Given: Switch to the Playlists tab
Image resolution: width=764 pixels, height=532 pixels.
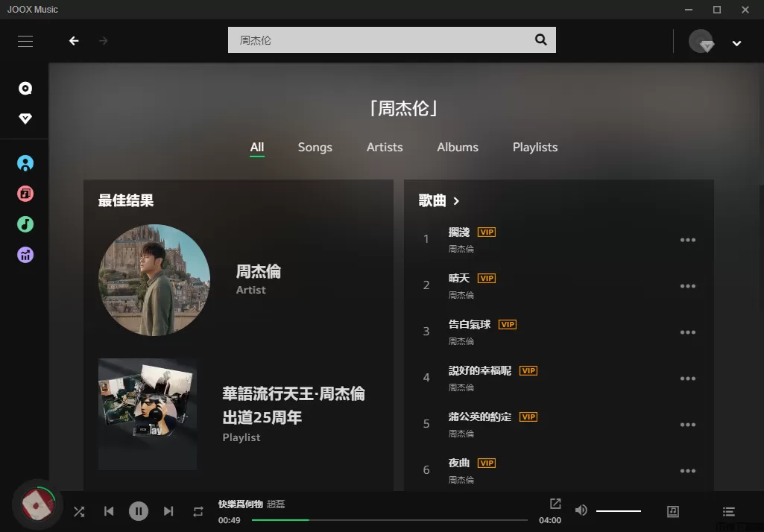Looking at the screenshot, I should [535, 147].
